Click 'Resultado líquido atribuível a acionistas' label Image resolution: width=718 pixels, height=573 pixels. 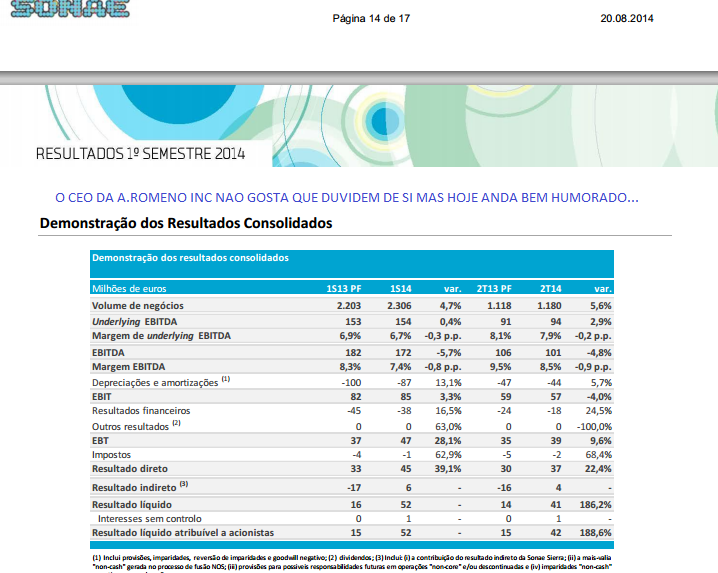(x=183, y=533)
